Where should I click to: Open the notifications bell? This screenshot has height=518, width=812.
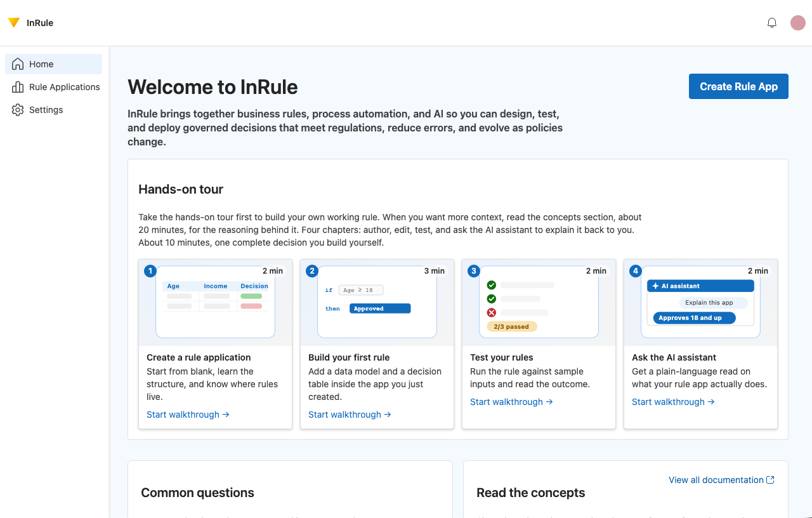[772, 23]
